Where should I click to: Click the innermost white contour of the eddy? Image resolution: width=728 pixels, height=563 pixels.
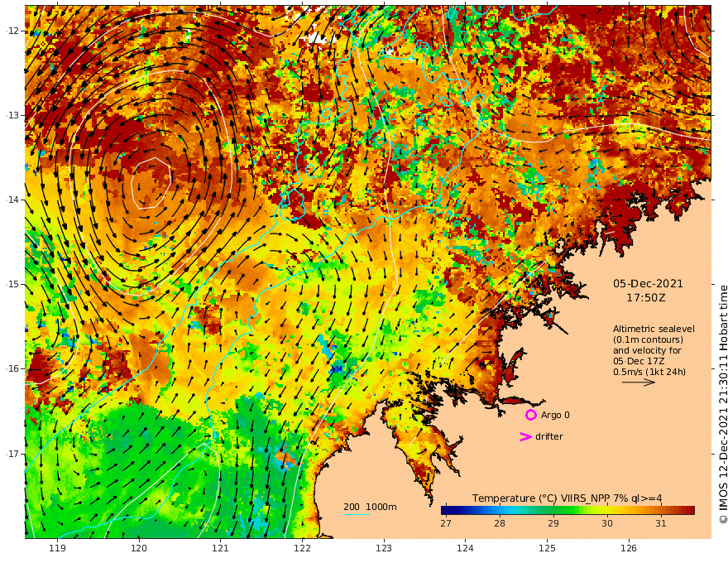coord(151,182)
